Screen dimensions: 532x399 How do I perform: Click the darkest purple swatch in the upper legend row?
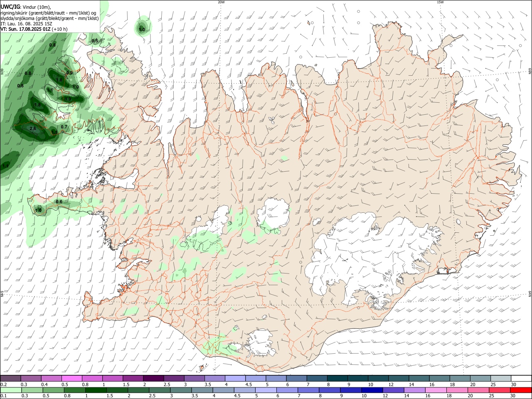pyautogui.click(x=153, y=379)
